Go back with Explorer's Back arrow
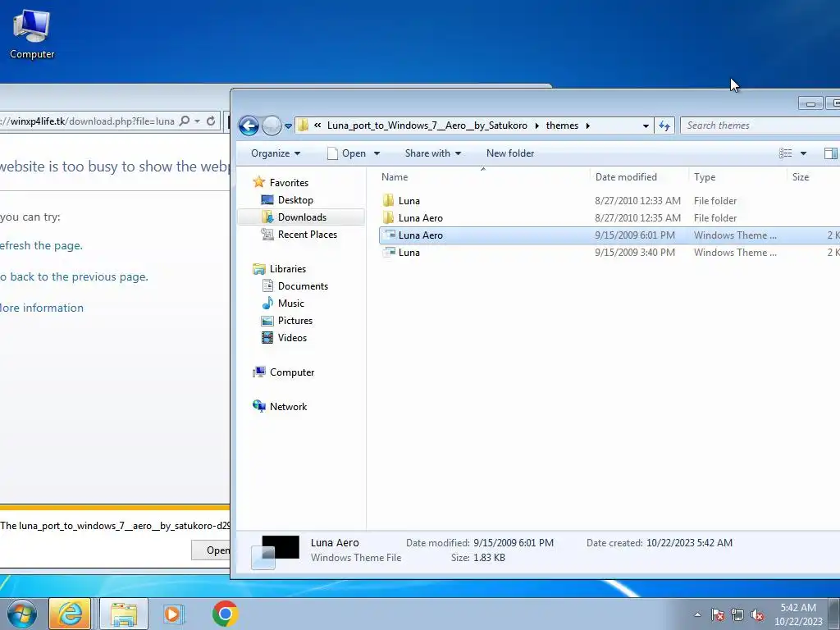The height and width of the screenshot is (630, 840). tap(249, 126)
